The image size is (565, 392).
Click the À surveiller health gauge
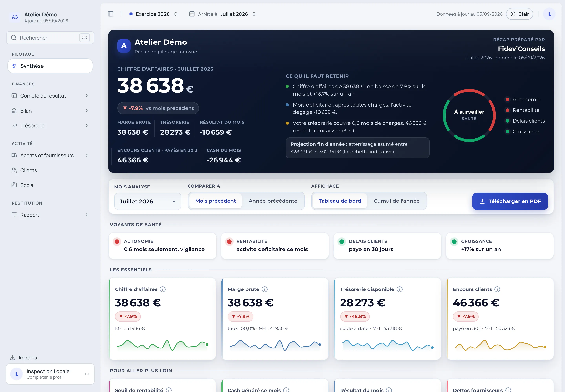[469, 115]
